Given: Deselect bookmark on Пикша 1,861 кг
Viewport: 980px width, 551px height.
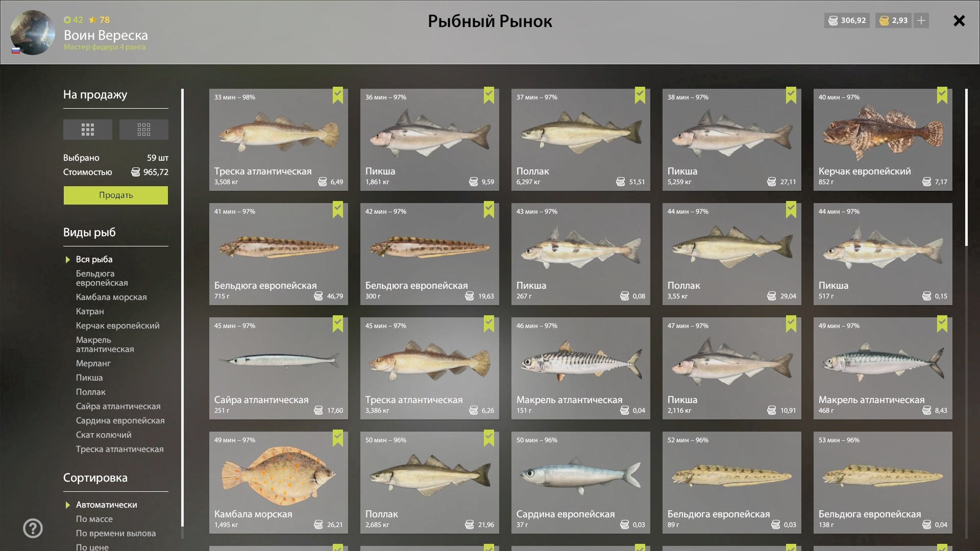Looking at the screenshot, I should point(489,95).
